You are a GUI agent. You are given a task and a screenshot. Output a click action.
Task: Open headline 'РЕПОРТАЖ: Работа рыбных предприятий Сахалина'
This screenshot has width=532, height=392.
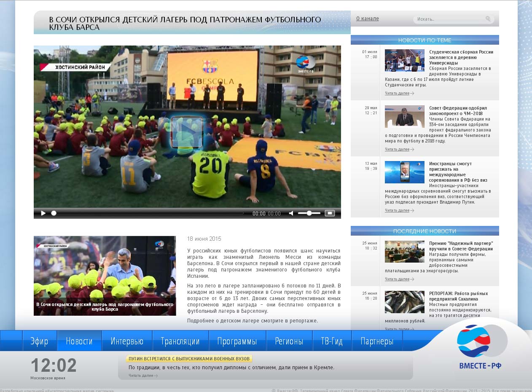[x=459, y=296]
